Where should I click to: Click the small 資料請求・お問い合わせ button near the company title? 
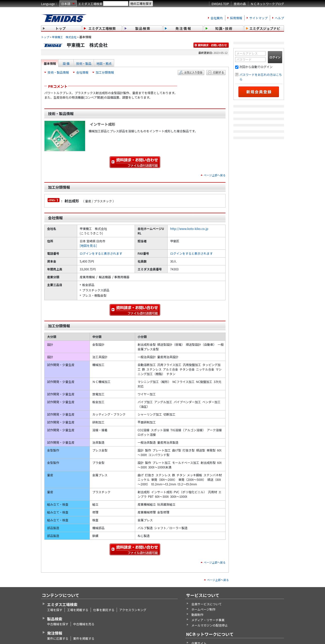[x=211, y=45]
